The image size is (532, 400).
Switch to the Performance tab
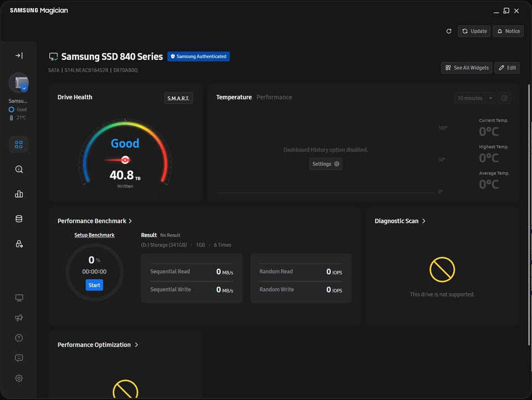pos(274,97)
